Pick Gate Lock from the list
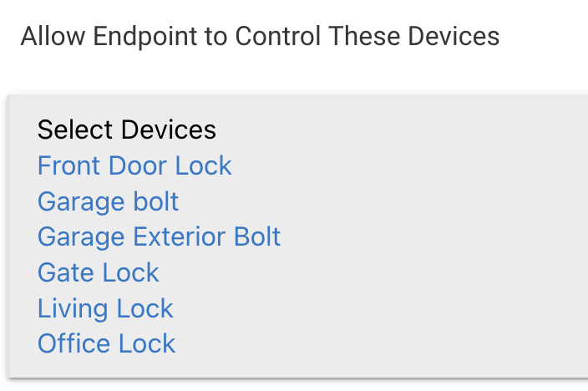588x391 pixels. [98, 272]
